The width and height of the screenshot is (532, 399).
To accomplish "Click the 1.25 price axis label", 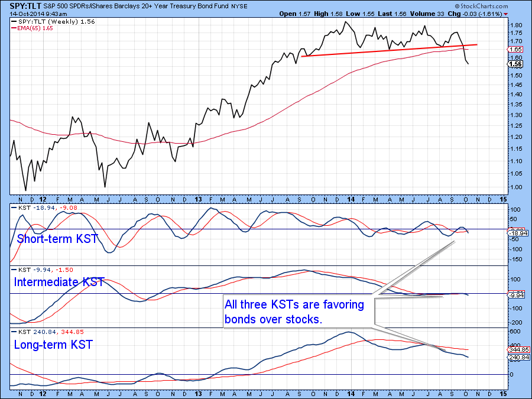I will pyautogui.click(x=515, y=126).
